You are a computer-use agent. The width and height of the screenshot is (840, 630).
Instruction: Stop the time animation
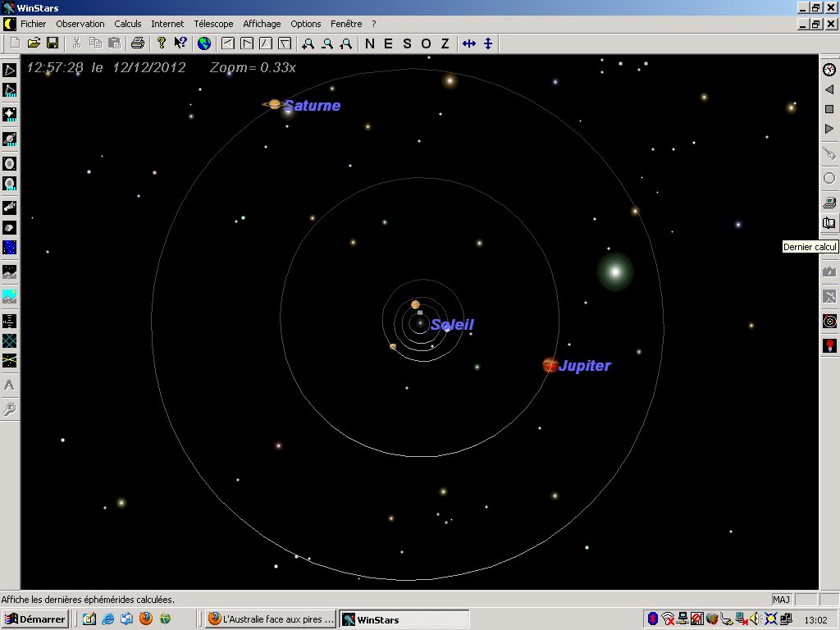829,109
